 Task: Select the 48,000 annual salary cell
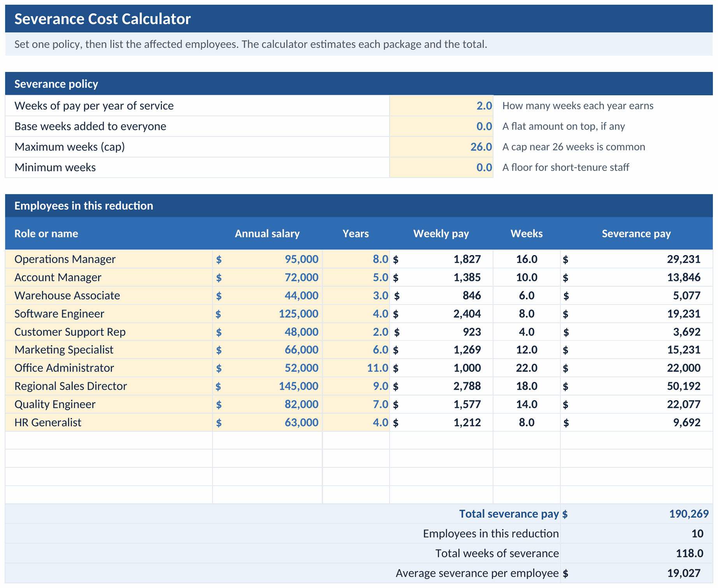(x=267, y=332)
